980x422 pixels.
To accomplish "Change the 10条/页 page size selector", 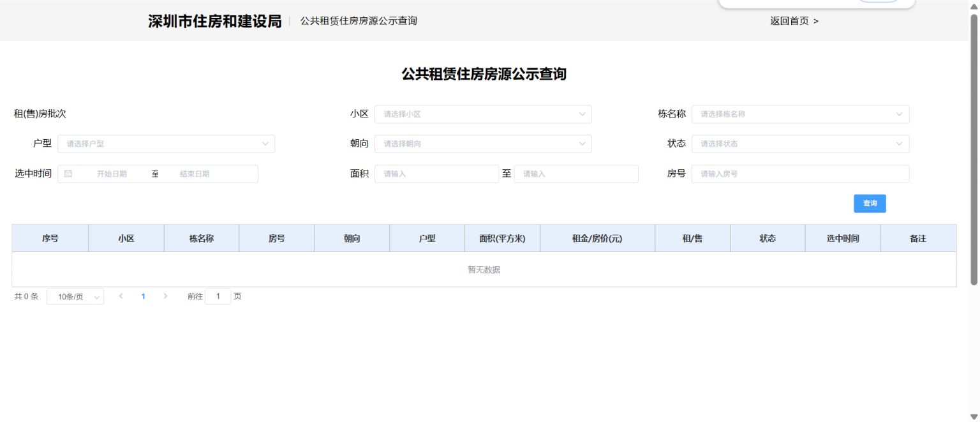I will pyautogui.click(x=75, y=297).
